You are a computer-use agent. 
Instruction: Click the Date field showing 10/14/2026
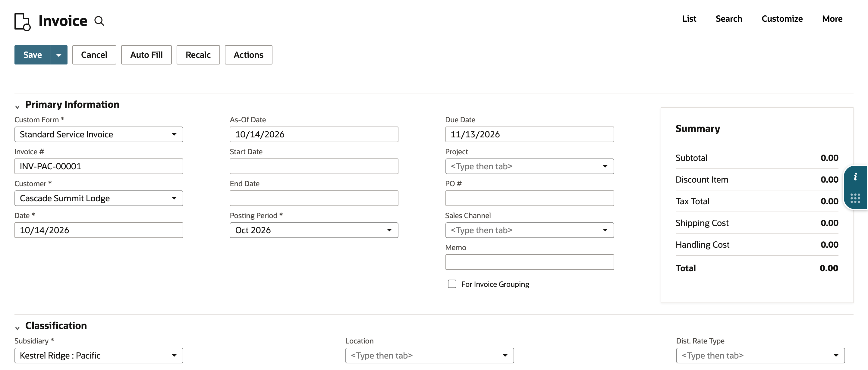[99, 230]
